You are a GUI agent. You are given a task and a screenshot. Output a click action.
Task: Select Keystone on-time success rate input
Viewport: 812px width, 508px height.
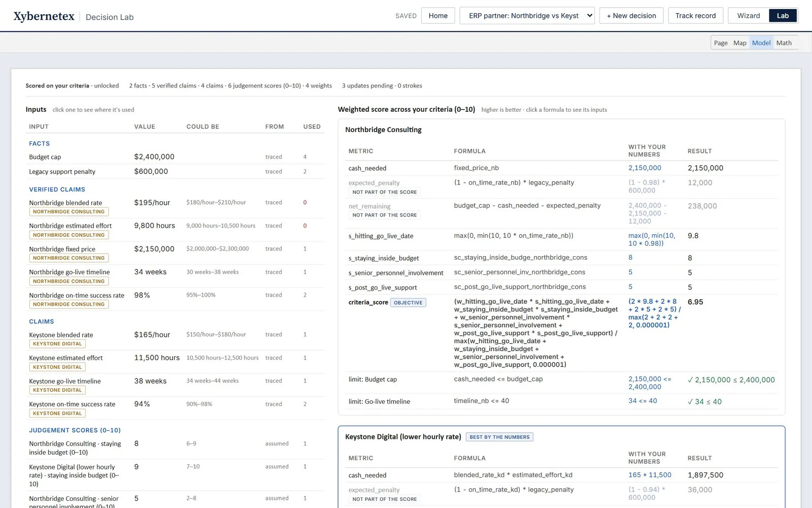(x=175, y=408)
